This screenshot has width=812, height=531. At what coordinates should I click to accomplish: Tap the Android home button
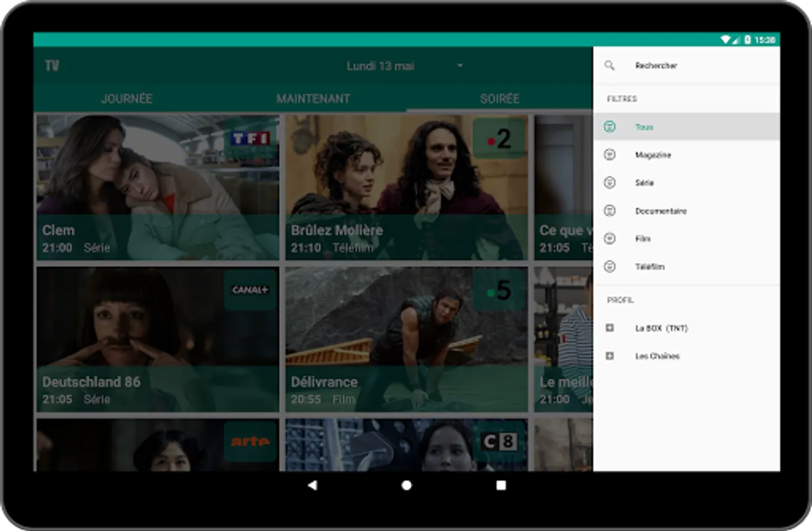[406, 485]
